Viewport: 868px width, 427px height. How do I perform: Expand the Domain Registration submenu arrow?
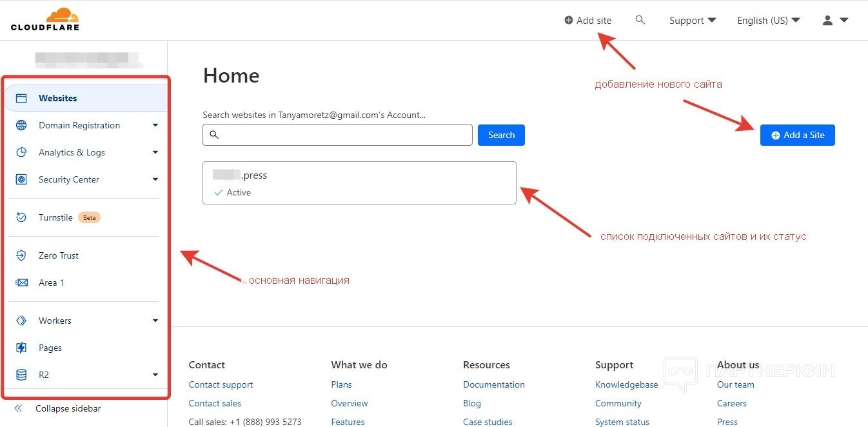155,125
